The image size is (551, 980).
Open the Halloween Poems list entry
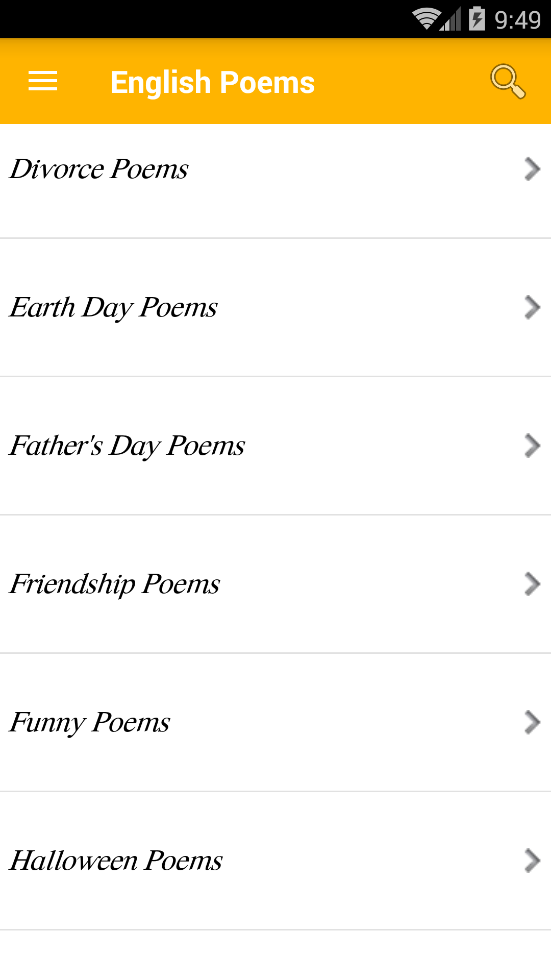coord(116,861)
